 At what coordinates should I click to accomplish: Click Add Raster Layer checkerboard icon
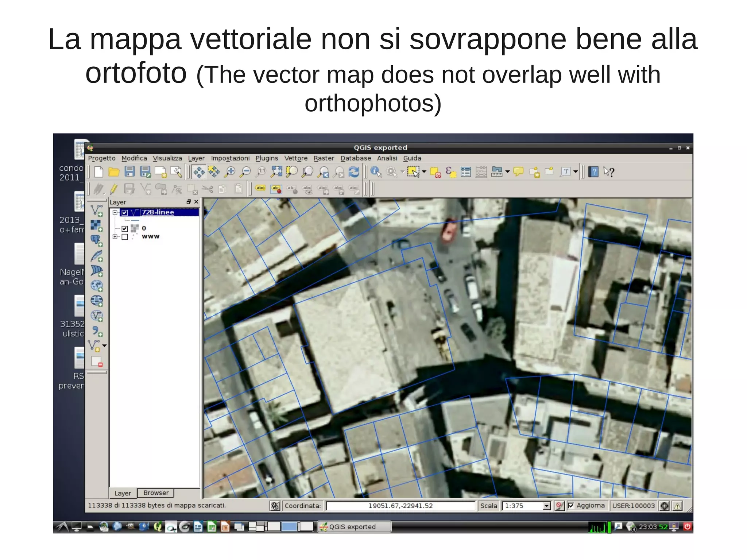[x=97, y=225]
